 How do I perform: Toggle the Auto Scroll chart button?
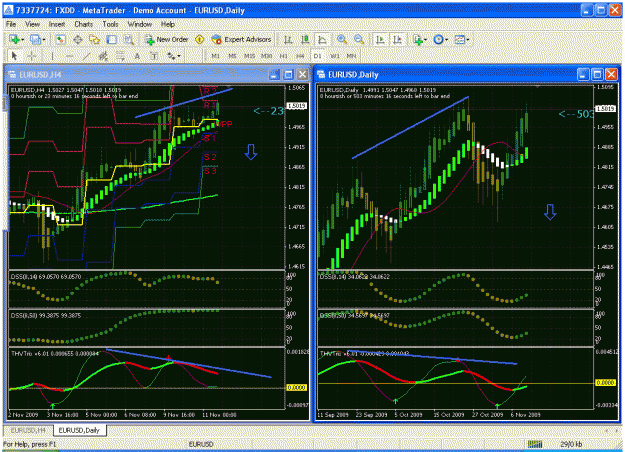click(380, 39)
